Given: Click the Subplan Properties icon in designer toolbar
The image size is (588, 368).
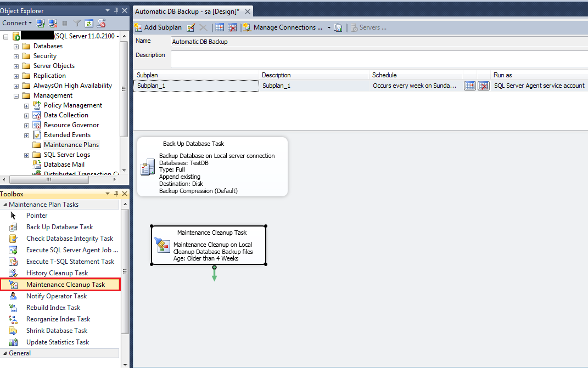Looking at the screenshot, I should pyautogui.click(x=191, y=27).
